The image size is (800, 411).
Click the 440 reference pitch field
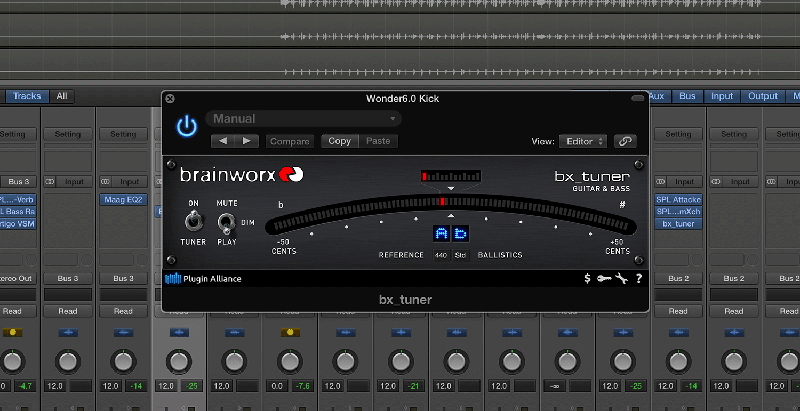pyautogui.click(x=441, y=255)
